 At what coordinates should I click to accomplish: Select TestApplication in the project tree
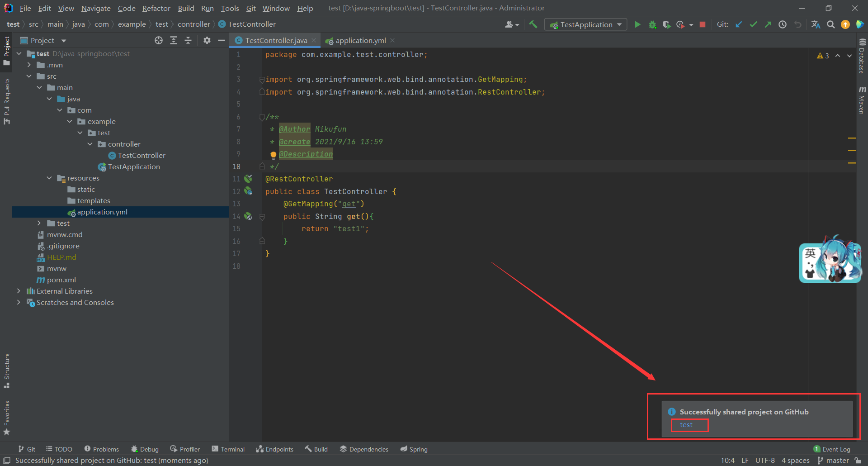(x=134, y=167)
